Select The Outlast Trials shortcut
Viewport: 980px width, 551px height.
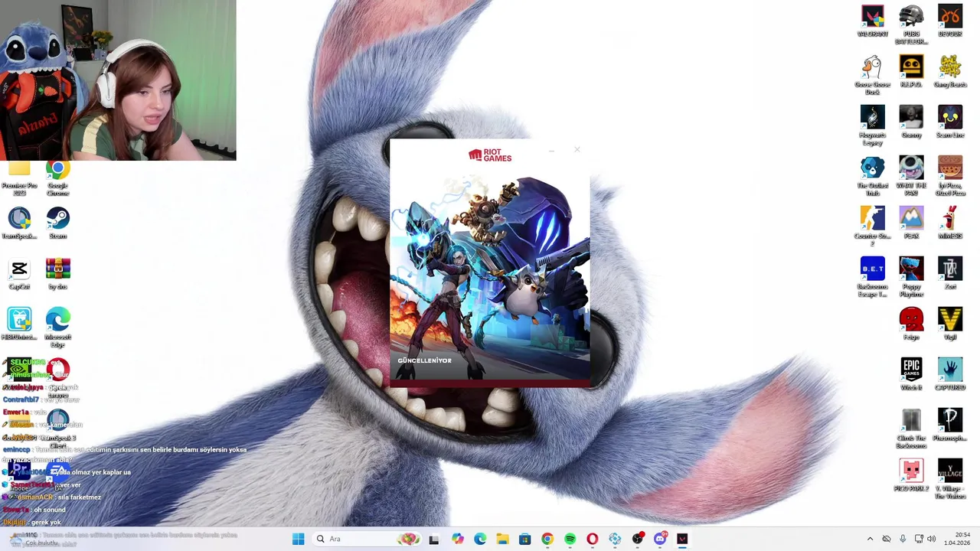click(x=872, y=176)
